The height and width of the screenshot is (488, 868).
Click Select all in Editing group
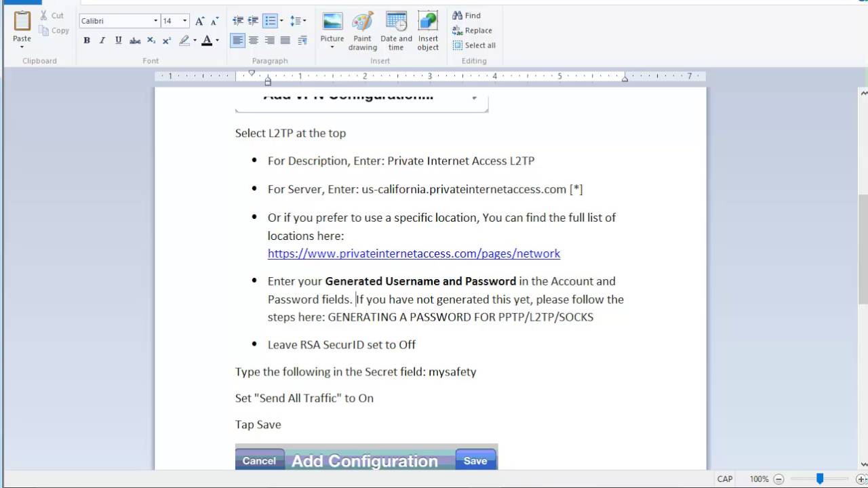[474, 45]
